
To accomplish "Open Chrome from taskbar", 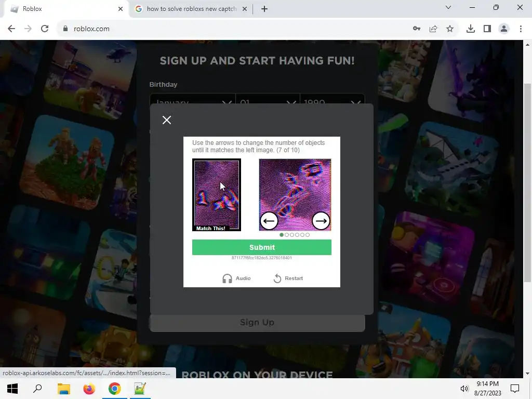I will click(115, 389).
